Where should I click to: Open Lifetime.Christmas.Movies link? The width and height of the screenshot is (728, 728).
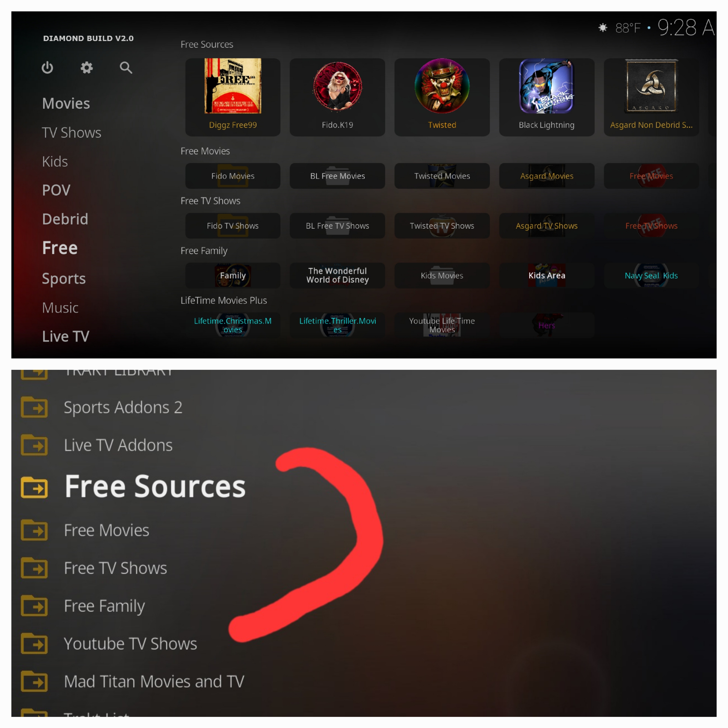click(233, 325)
